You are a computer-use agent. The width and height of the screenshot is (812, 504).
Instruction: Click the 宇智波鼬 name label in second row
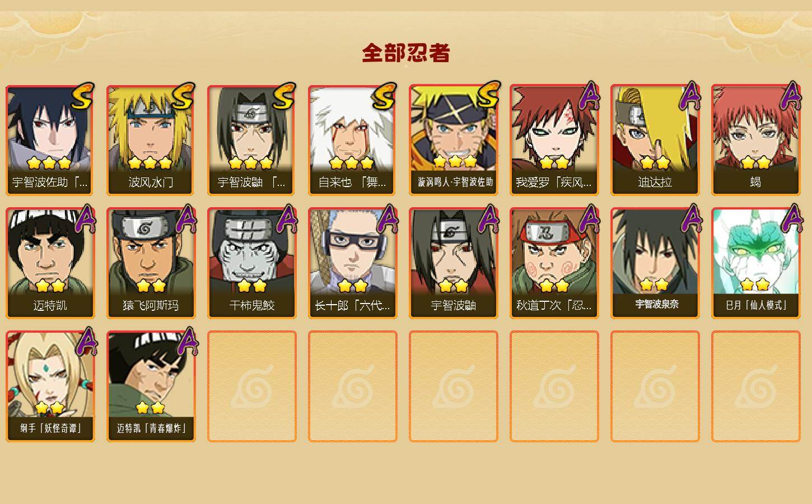pyautogui.click(x=453, y=306)
